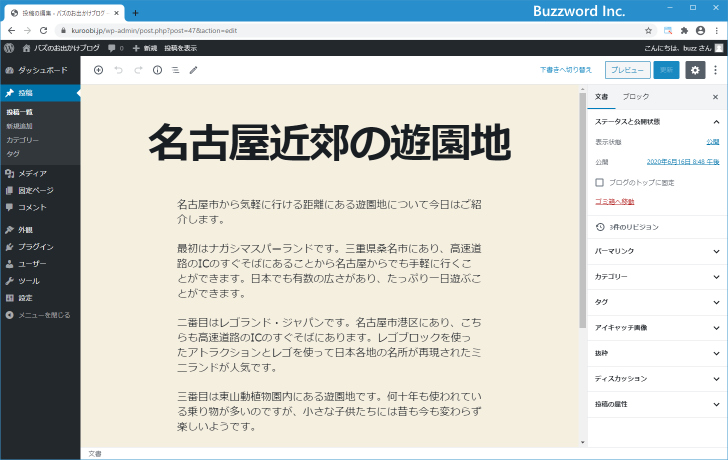
Task: Click the 公開 visibility link
Action: coord(713,142)
